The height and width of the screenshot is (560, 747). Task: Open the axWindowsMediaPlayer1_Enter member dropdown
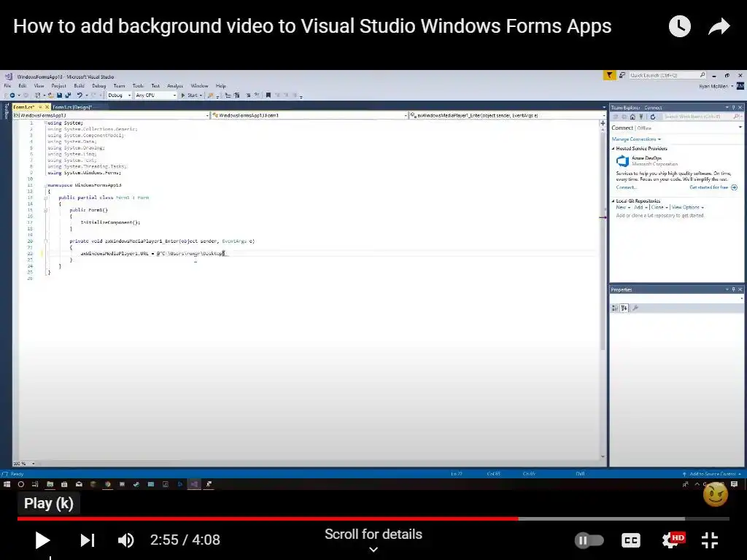click(508, 115)
